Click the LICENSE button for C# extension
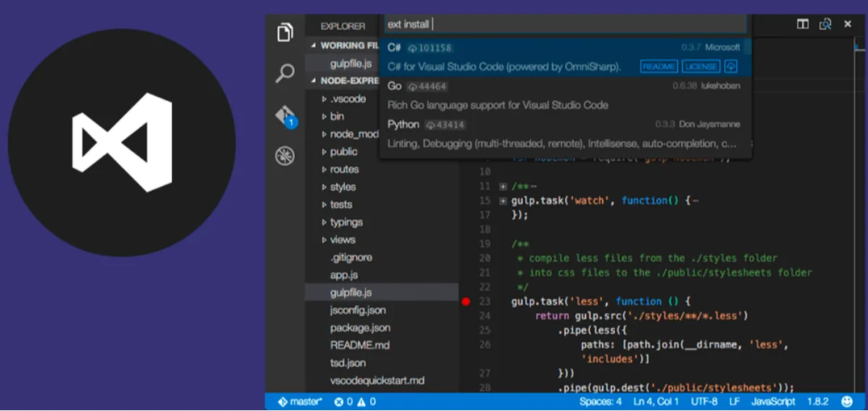 pos(701,67)
